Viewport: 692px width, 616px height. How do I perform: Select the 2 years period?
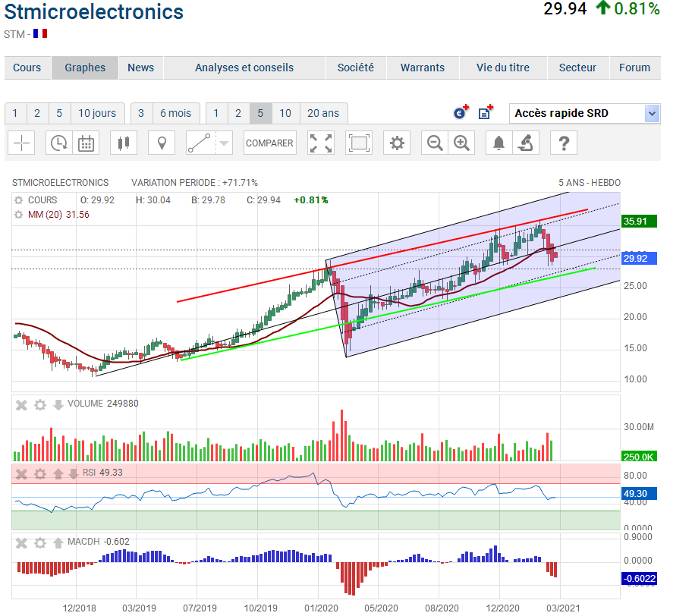click(x=238, y=113)
